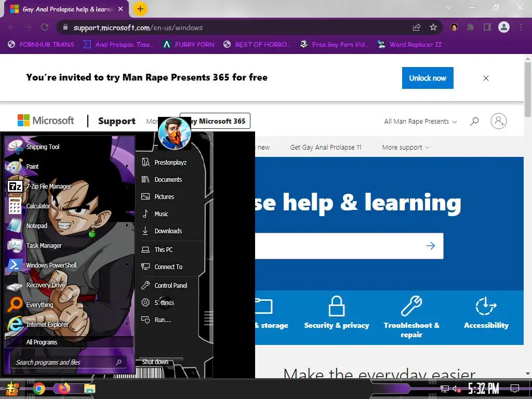Launch Calculator from the Start menu

coord(70,206)
